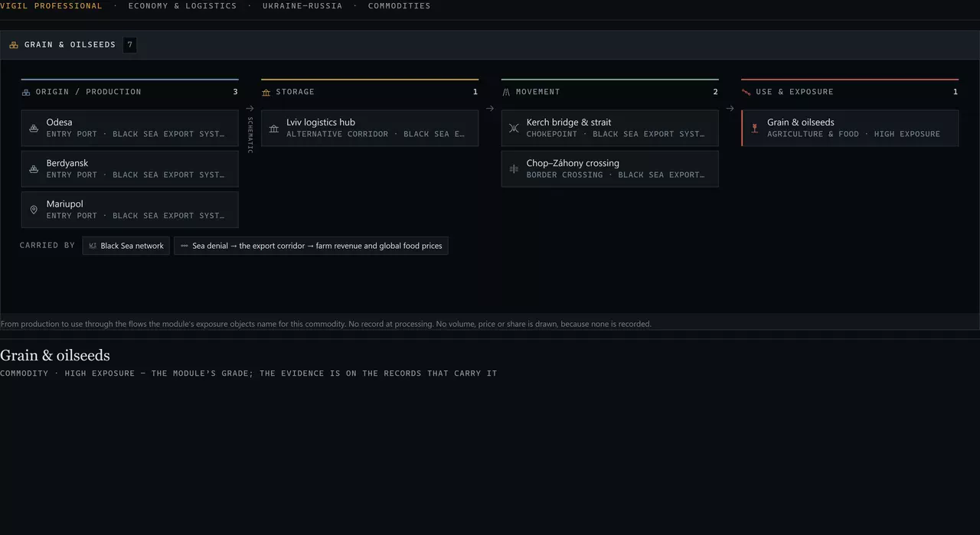Open the Grain & oilseeds exposure card
This screenshot has height=535, width=980.
pyautogui.click(x=850, y=128)
